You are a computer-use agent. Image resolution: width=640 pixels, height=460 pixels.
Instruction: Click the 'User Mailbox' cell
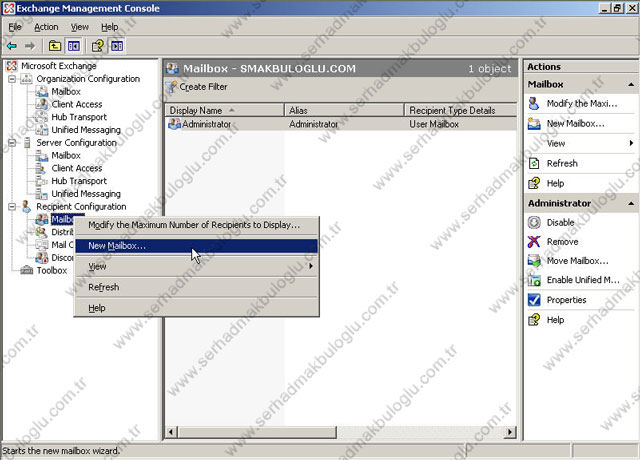[x=434, y=124]
